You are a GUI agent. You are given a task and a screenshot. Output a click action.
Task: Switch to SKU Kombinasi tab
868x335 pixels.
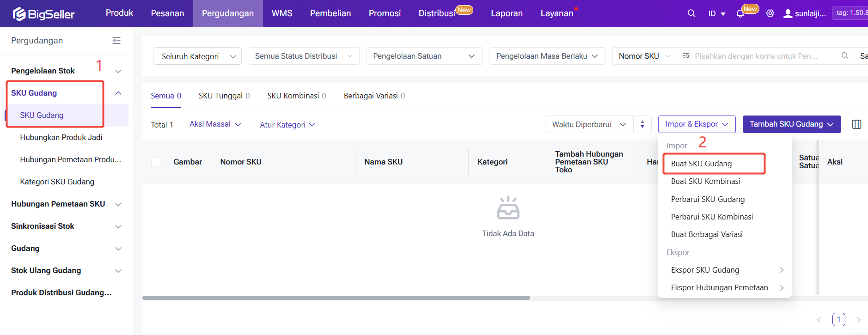click(x=296, y=96)
